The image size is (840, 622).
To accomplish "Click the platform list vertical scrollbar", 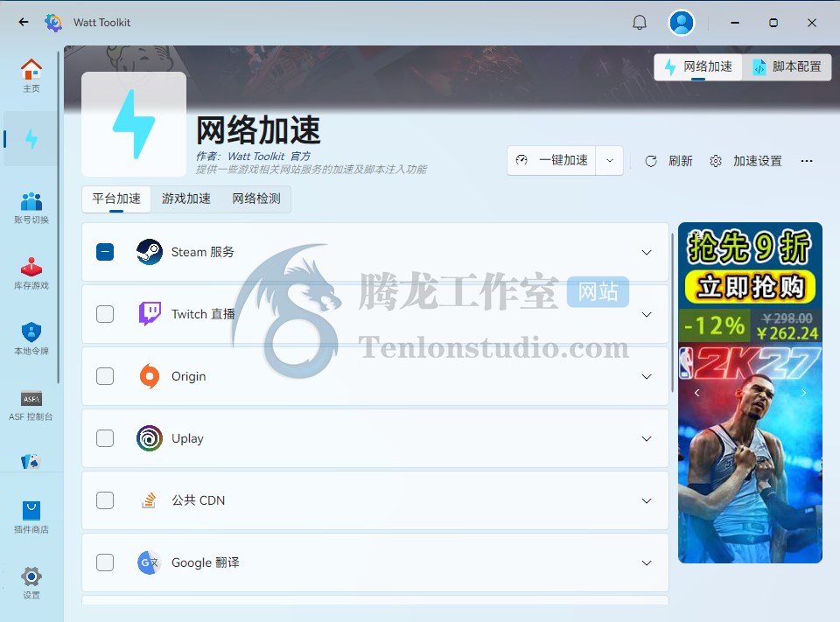I will click(672, 313).
